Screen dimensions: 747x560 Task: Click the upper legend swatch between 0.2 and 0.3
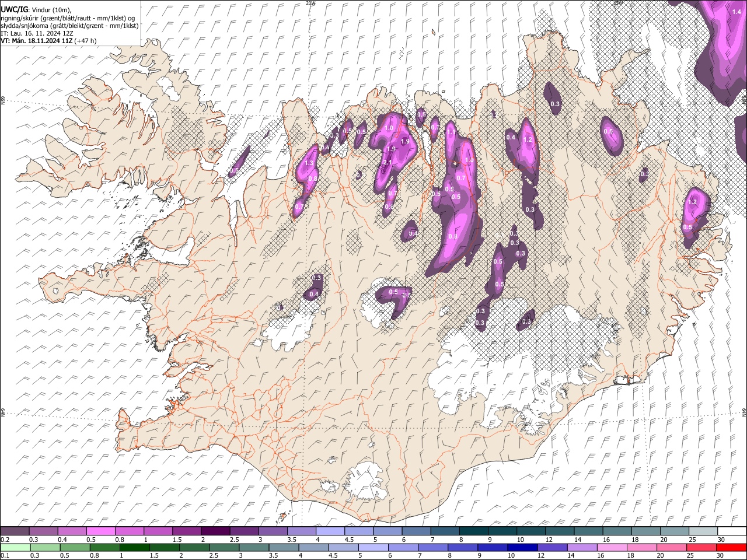[15, 531]
